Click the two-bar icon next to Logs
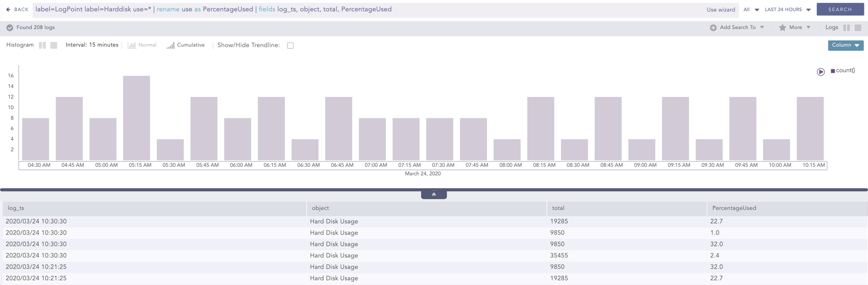Screen dimensions: 868x285 coord(846,28)
